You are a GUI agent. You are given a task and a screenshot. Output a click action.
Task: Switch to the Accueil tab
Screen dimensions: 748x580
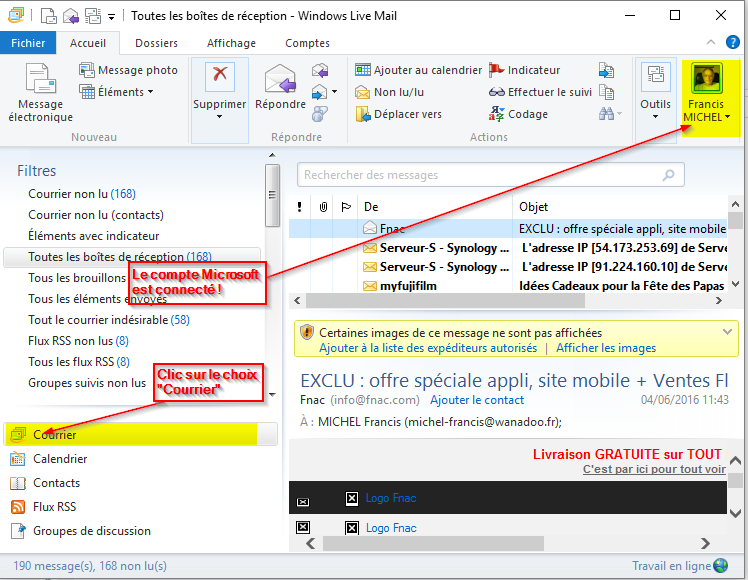[88, 43]
